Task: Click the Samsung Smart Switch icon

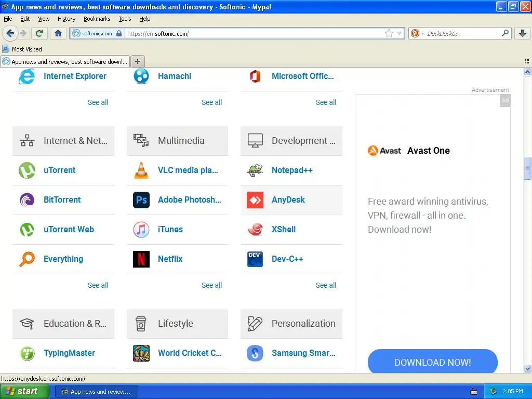Action: coord(255,353)
